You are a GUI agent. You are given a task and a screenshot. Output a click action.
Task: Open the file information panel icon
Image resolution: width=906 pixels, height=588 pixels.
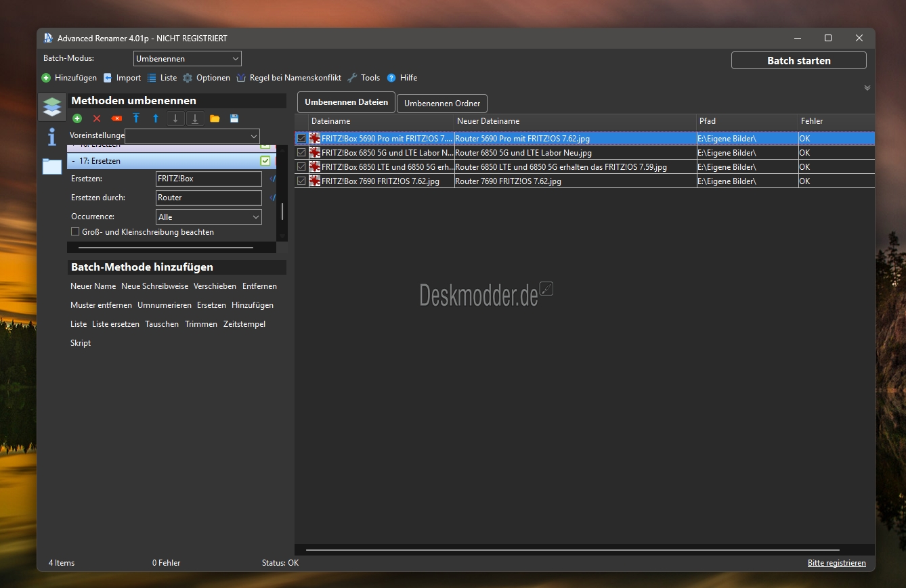pyautogui.click(x=52, y=137)
